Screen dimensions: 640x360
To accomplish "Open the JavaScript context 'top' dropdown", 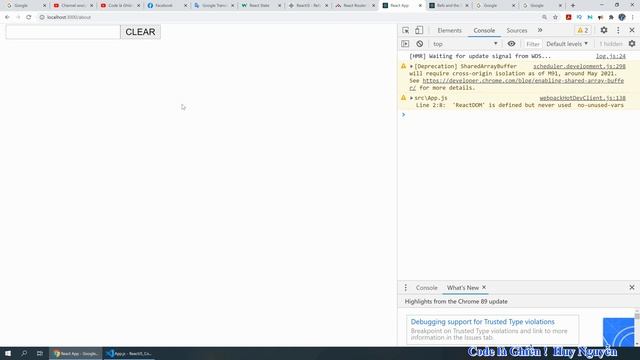I will click(x=465, y=44).
